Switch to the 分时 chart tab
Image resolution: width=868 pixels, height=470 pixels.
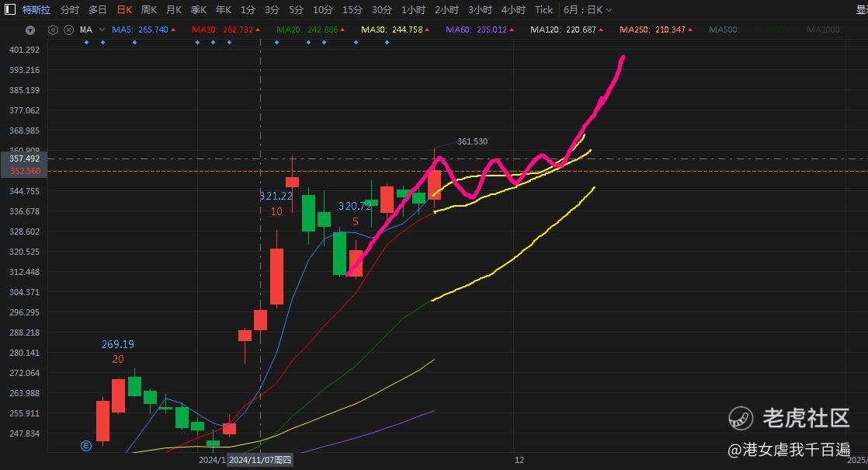coord(70,10)
